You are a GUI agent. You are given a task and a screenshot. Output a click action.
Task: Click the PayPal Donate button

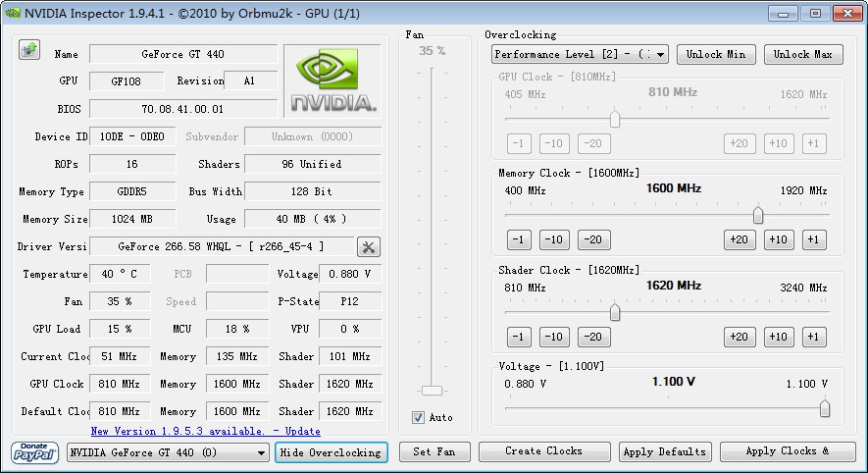tap(34, 451)
